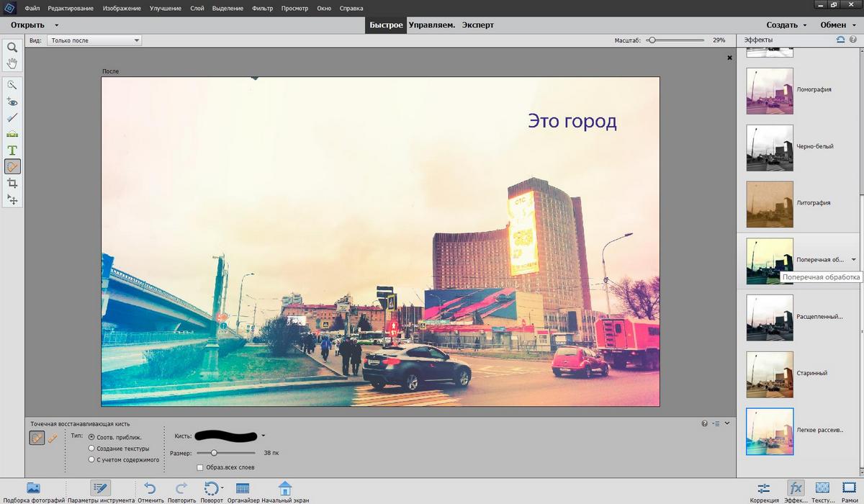Select the Whiten Teeth tool

12,117
